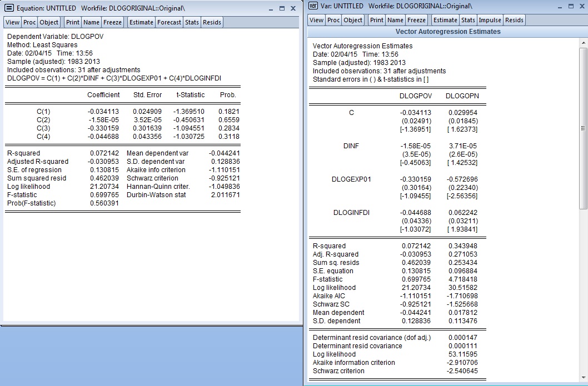Image resolution: width=588 pixels, height=386 pixels.
Task: Click Estimate button in Var window
Action: 446,20
